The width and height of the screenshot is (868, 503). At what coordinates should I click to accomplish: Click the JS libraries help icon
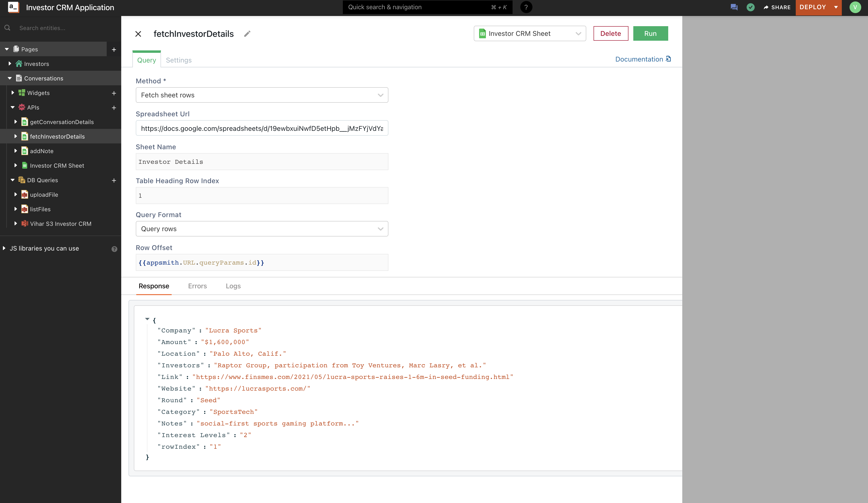115,249
